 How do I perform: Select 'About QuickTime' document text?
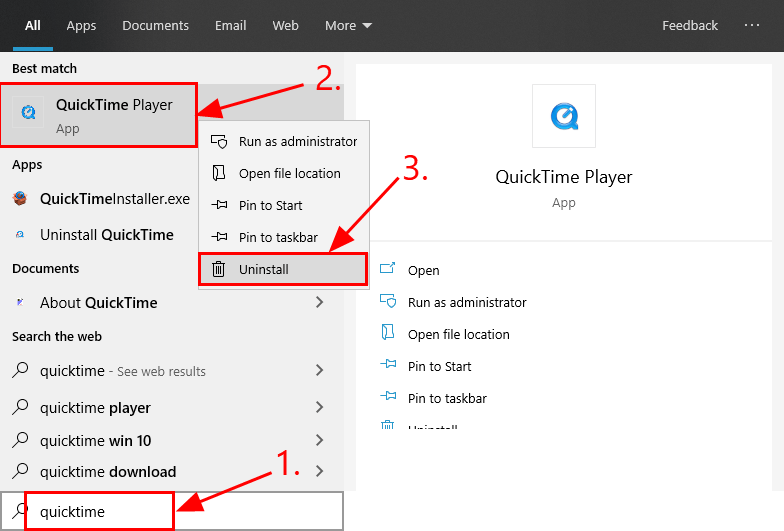click(x=98, y=302)
